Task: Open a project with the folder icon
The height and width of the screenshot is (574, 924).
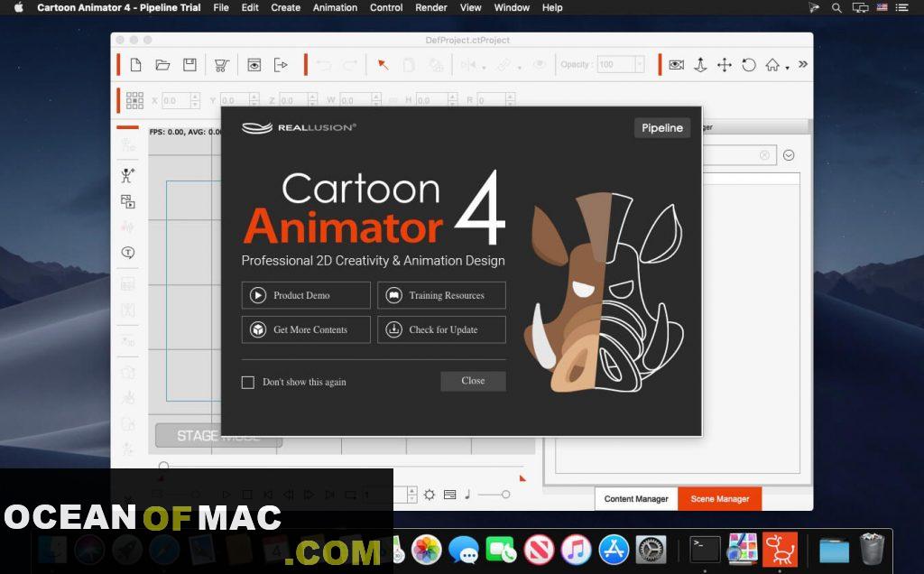Action: 162,65
